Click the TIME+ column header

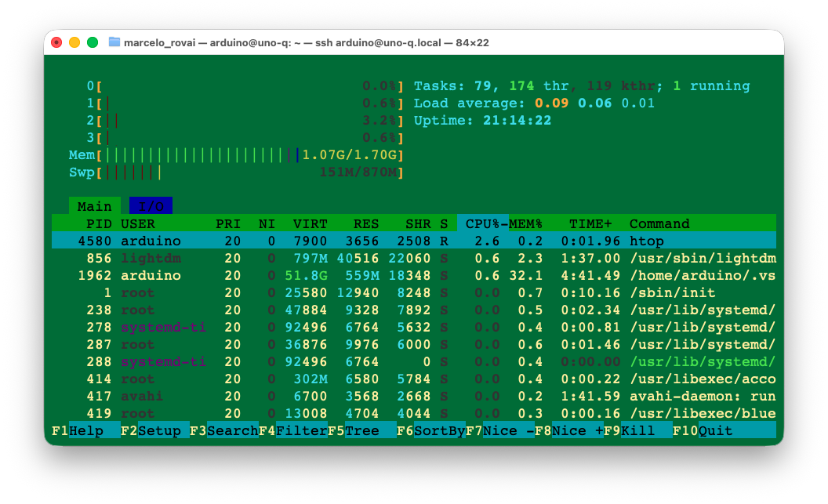pyautogui.click(x=590, y=223)
